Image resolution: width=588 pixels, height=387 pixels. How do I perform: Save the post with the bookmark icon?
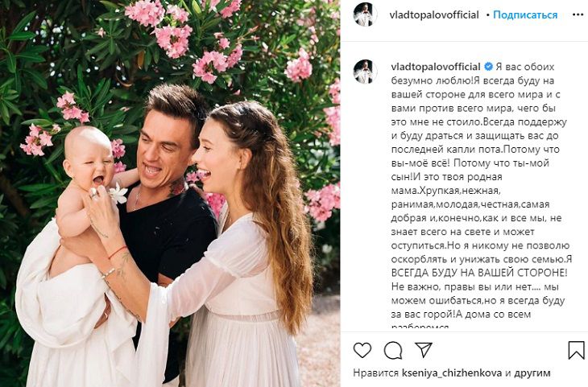(x=576, y=351)
